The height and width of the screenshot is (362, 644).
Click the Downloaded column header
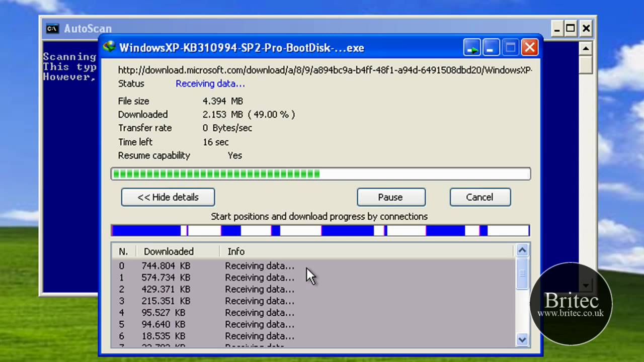pyautogui.click(x=179, y=251)
